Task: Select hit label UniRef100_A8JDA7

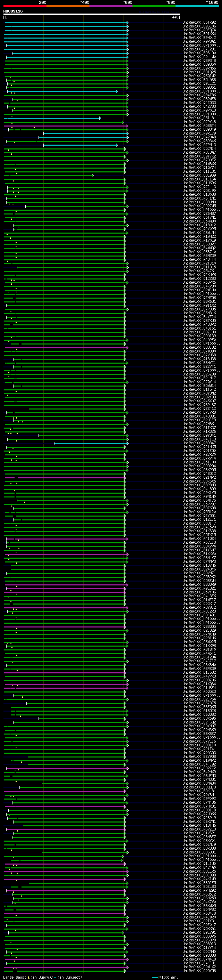Action: tap(199, 153)
